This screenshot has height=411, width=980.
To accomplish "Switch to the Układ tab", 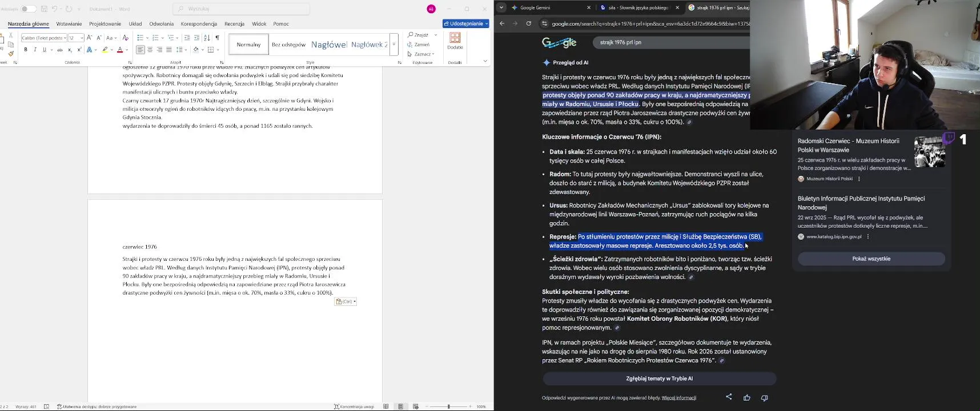I will 135,24.
